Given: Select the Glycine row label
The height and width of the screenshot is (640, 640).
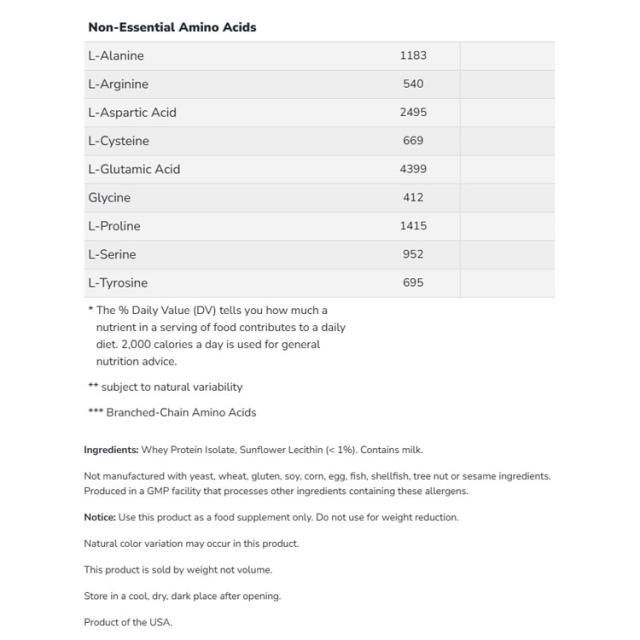Looking at the screenshot, I should (x=109, y=198).
